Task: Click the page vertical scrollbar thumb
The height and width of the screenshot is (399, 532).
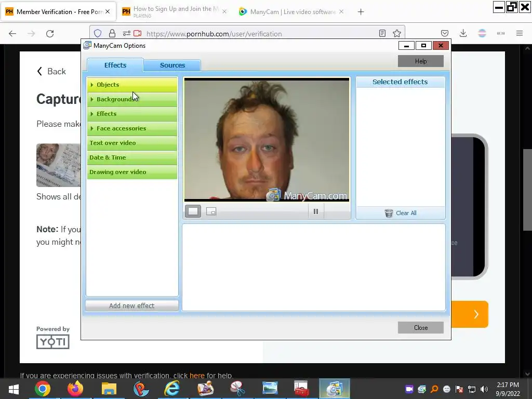Action: click(527, 190)
